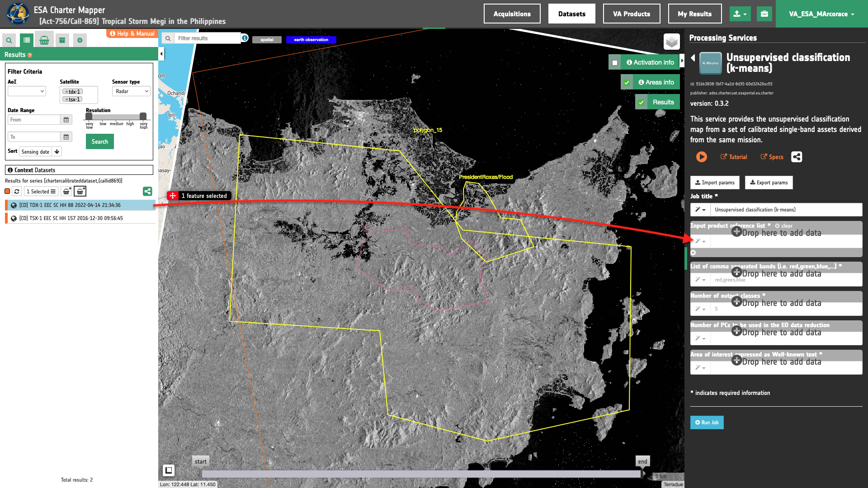Share the search results via green share icon
868x488 pixels.
point(147,192)
